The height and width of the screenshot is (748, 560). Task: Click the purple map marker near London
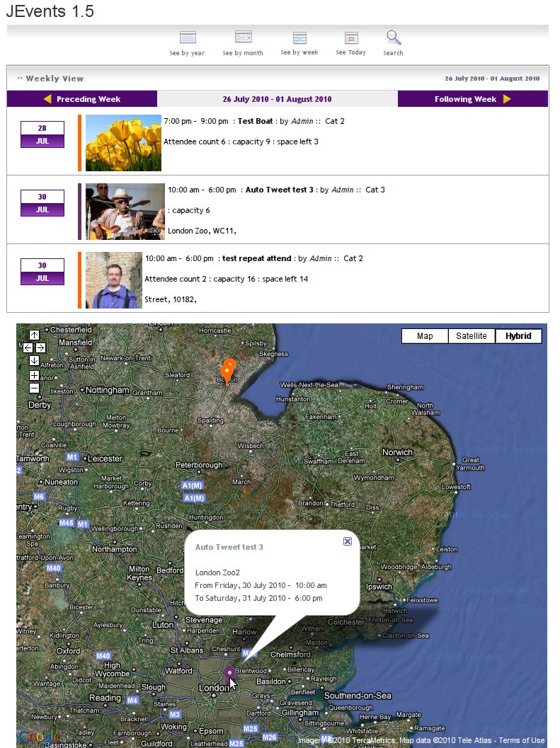tap(229, 672)
